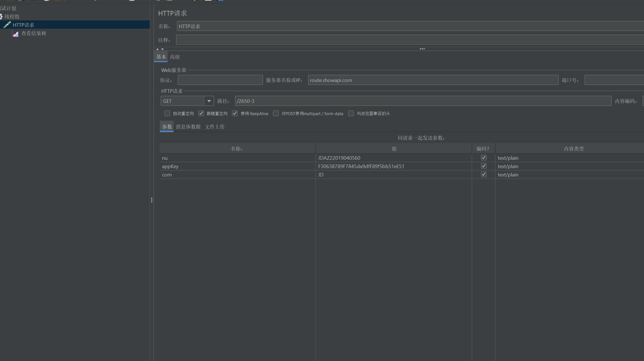Click the 路径 field containing /2650-3

tap(423, 101)
